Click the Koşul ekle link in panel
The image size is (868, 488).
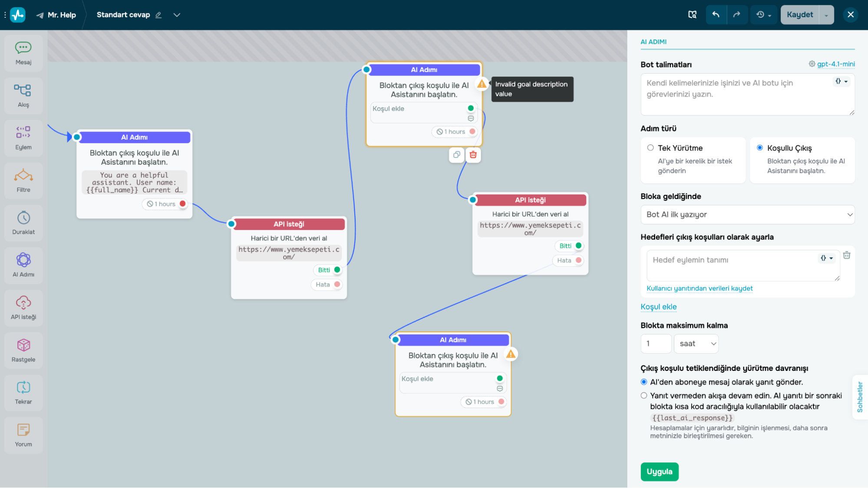[658, 307]
